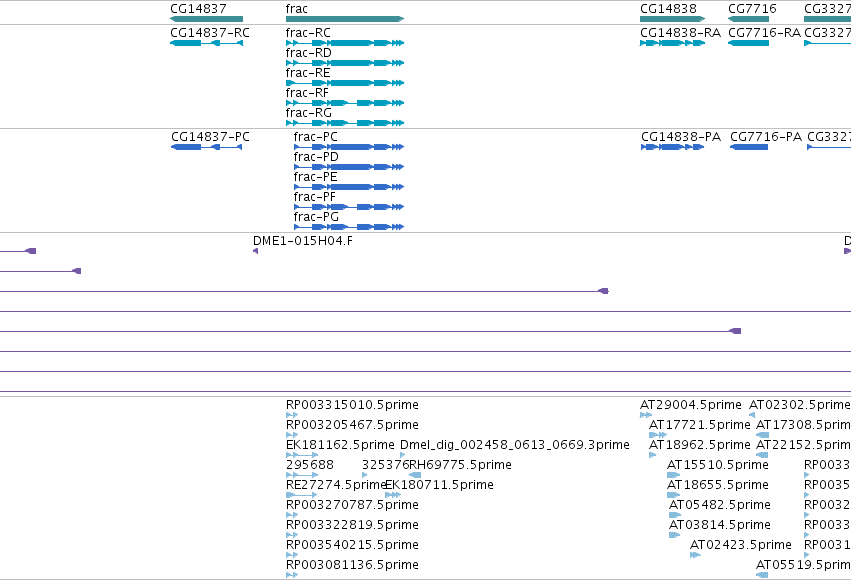Click the RP003205467.5prime EST label
The height and width of the screenshot is (580, 851).
[x=352, y=425]
